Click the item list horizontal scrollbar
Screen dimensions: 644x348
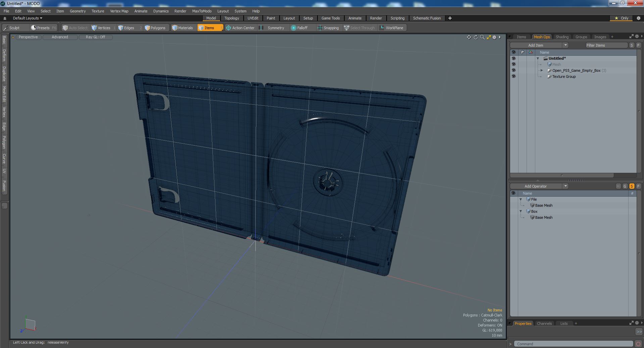click(x=562, y=176)
